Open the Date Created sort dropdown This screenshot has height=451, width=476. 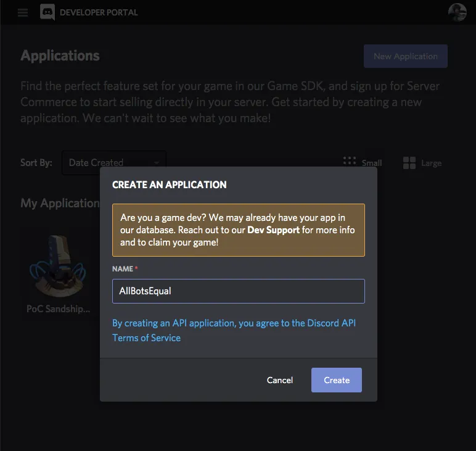[x=114, y=162]
